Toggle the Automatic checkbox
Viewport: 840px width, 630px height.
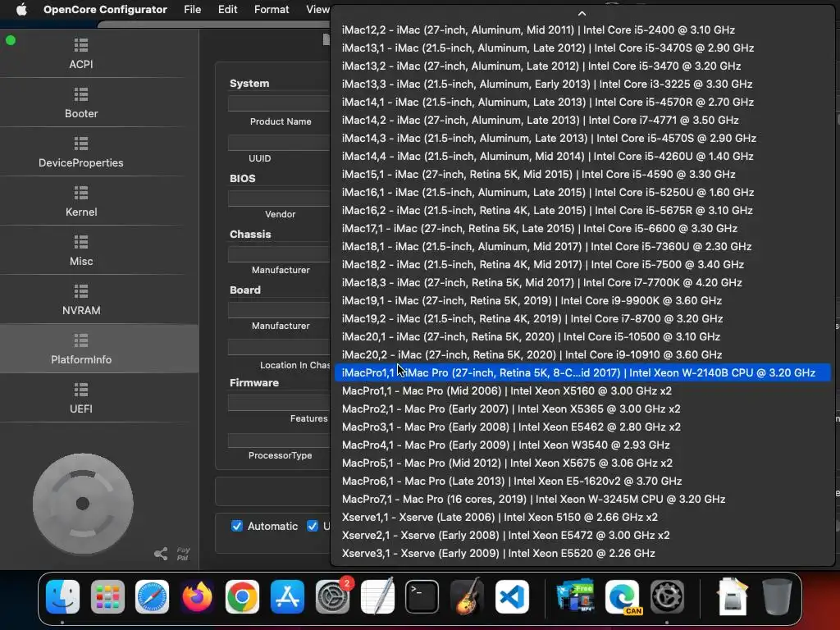click(x=237, y=526)
